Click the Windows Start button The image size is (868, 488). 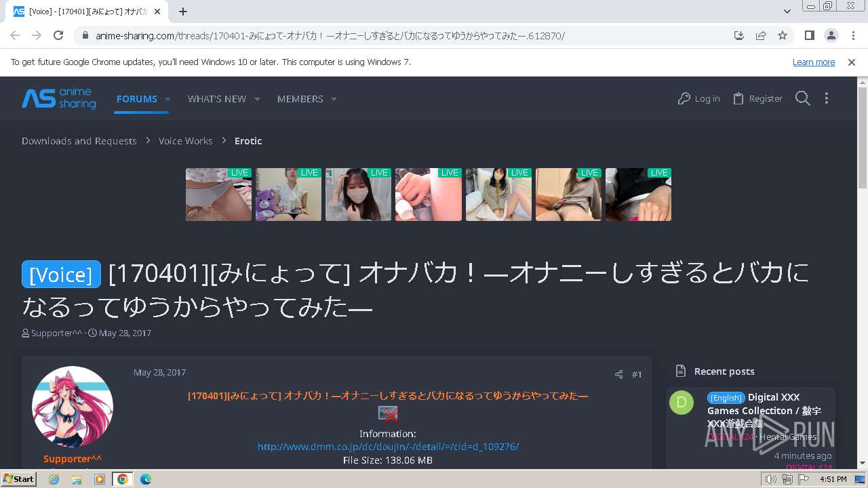click(18, 479)
